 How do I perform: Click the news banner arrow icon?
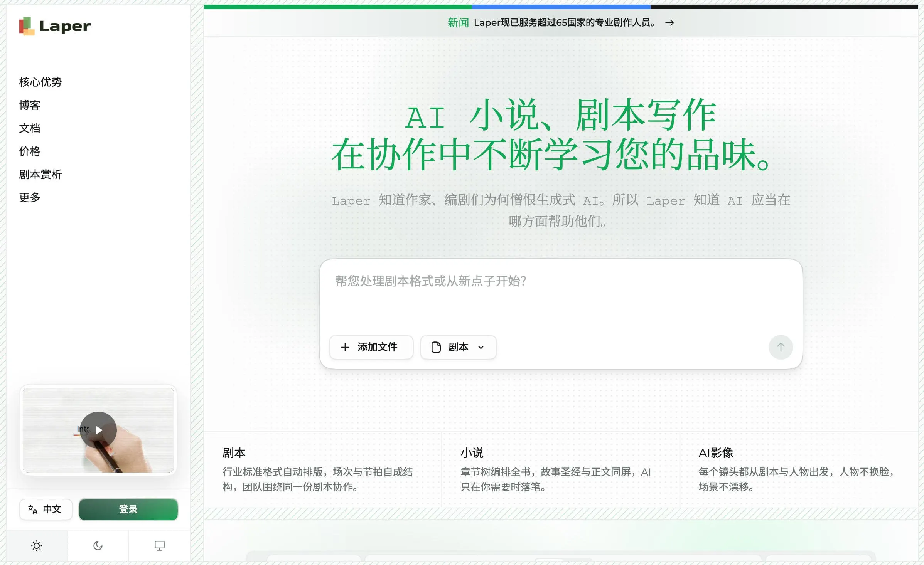pyautogui.click(x=669, y=23)
